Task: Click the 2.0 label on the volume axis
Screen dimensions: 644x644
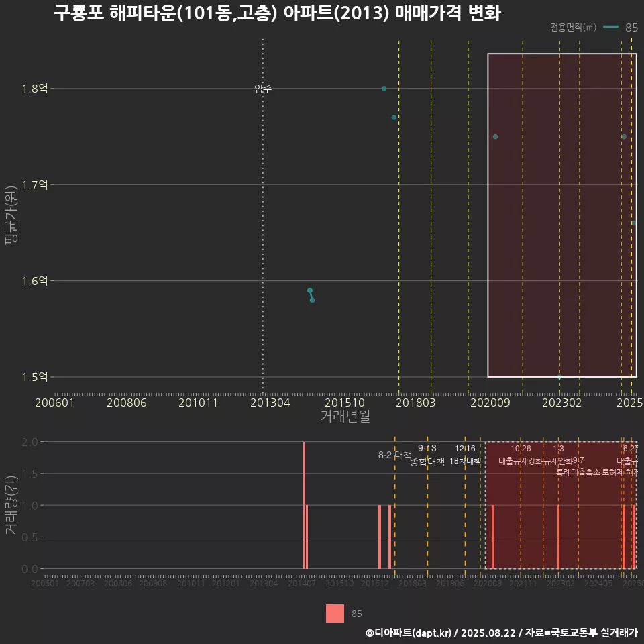Action: point(30,442)
